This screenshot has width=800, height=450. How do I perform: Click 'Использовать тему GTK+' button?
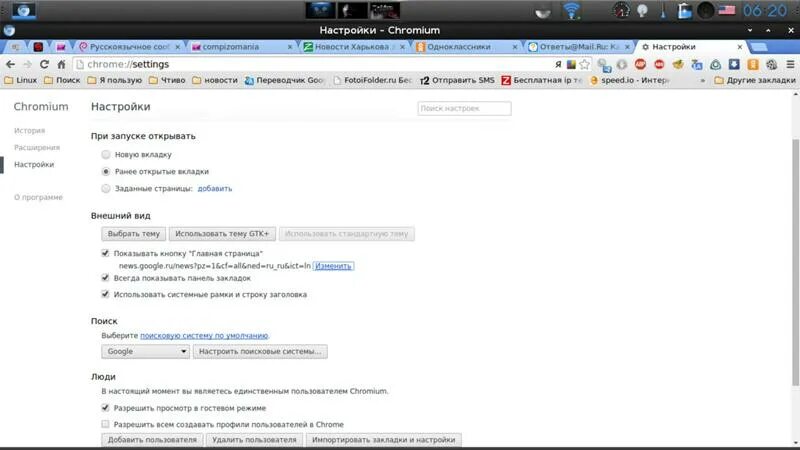222,234
